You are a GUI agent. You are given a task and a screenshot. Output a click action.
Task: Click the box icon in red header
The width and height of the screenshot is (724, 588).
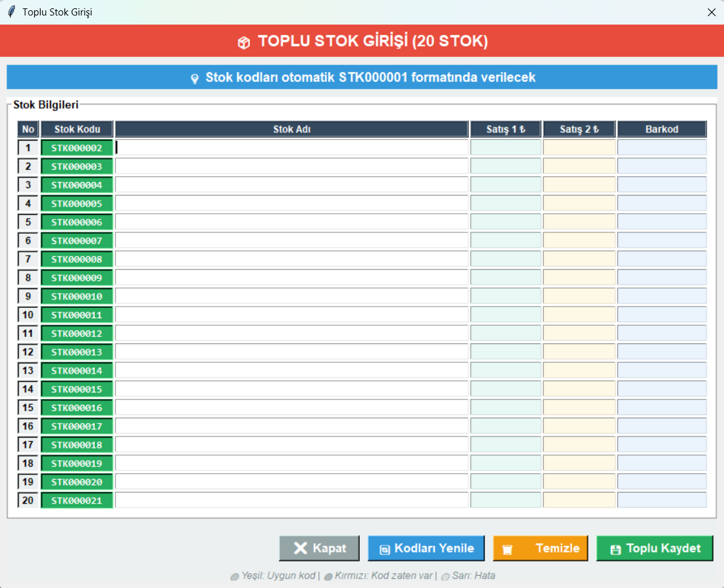pyautogui.click(x=243, y=43)
